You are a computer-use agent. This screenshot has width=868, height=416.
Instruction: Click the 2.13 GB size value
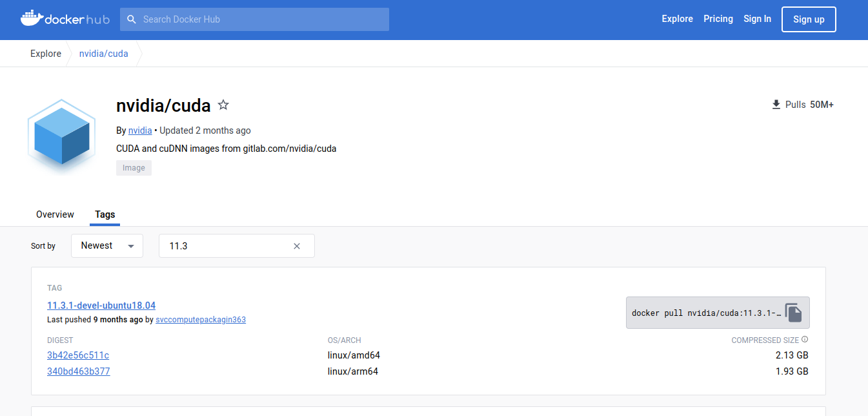click(792, 355)
